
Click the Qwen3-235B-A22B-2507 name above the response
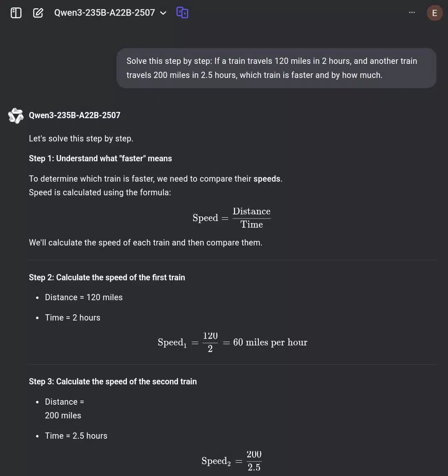point(74,115)
